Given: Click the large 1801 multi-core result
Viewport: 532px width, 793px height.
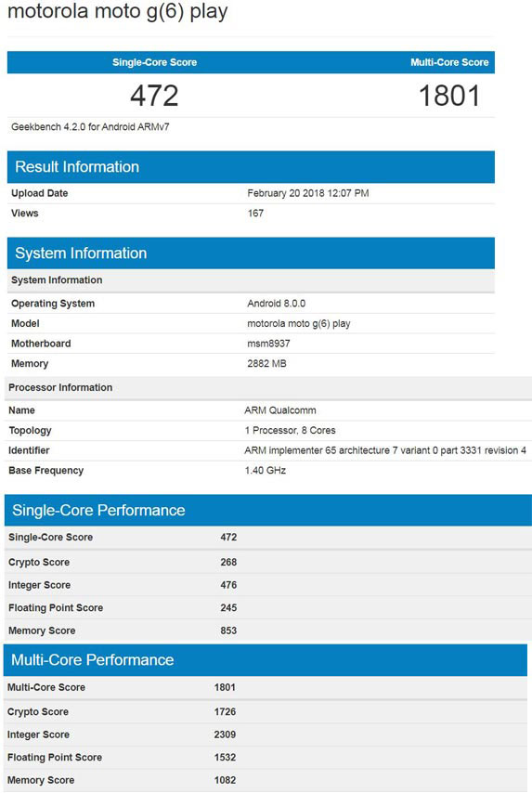Looking at the screenshot, I should point(449,96).
